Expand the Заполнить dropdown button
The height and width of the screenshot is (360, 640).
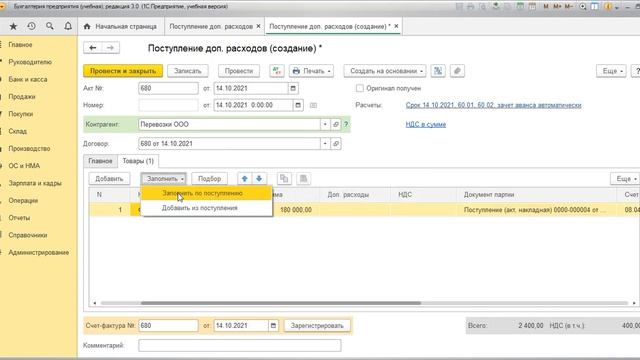click(164, 179)
